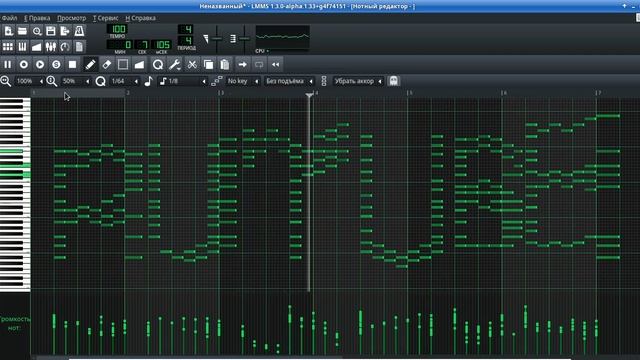This screenshot has width=640, height=360.
Task: Select the rectangle Select mode tool
Action: click(x=123, y=64)
